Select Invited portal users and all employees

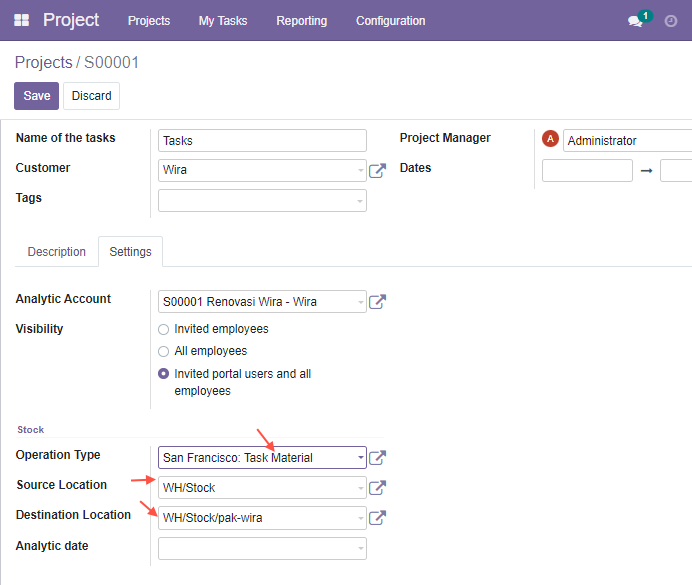pos(163,374)
